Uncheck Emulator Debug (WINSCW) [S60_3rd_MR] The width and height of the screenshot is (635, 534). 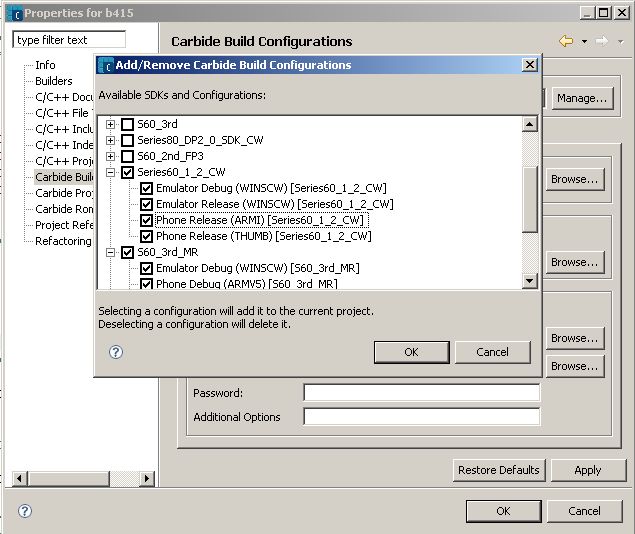(146, 268)
